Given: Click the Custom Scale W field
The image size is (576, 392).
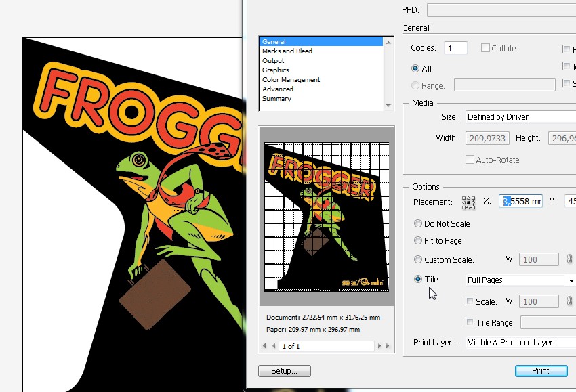Looking at the screenshot, I should coord(539,259).
